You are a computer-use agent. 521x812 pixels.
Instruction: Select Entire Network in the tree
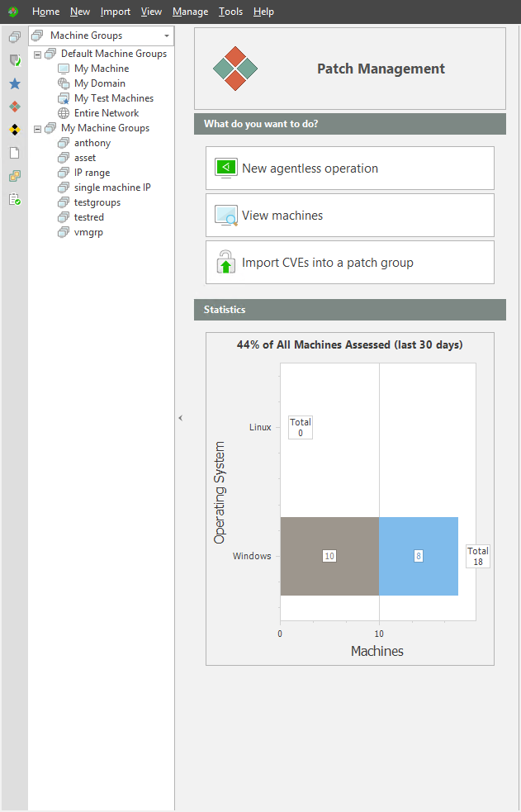point(106,113)
